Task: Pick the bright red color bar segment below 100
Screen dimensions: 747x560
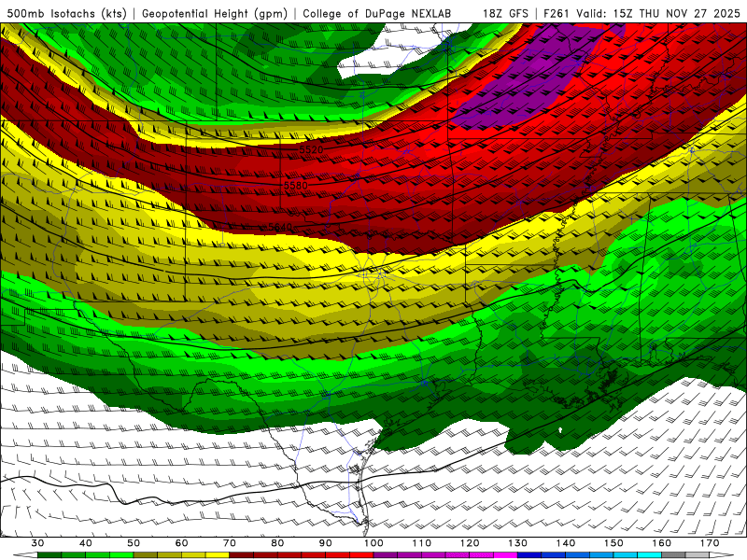Action: [x=362, y=555]
